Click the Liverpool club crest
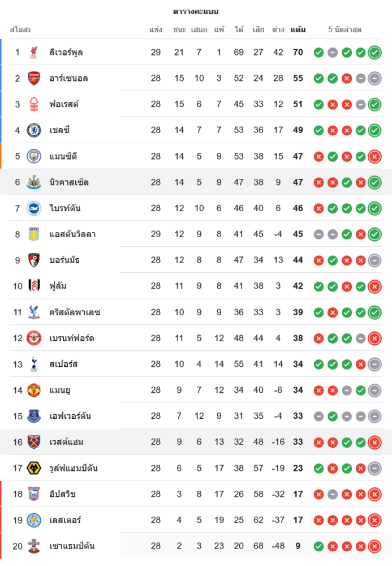 [34, 53]
